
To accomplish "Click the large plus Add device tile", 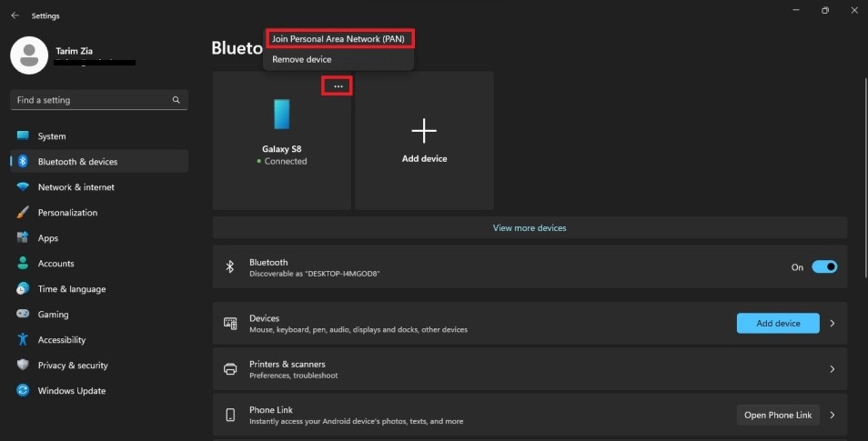I will (x=424, y=140).
